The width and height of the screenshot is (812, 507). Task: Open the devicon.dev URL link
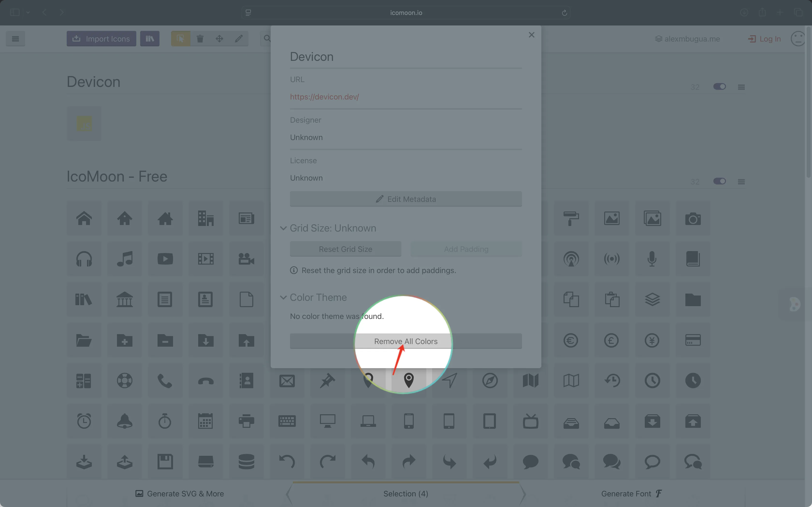(x=324, y=97)
